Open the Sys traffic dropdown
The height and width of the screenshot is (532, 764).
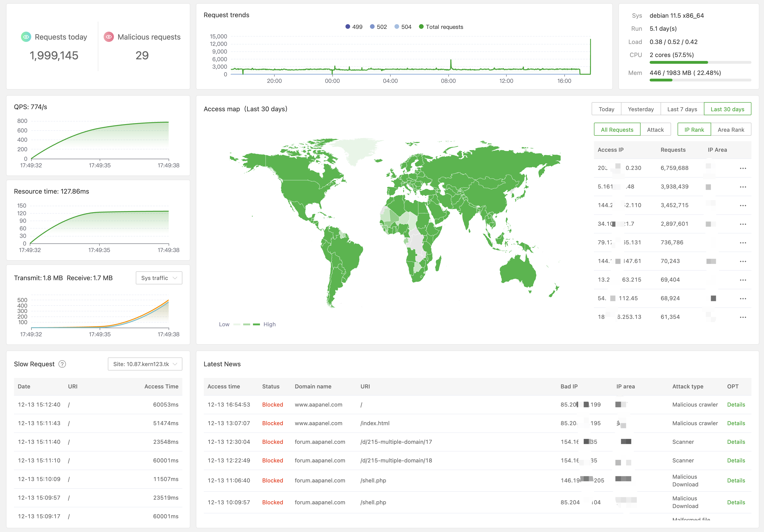[x=159, y=278]
